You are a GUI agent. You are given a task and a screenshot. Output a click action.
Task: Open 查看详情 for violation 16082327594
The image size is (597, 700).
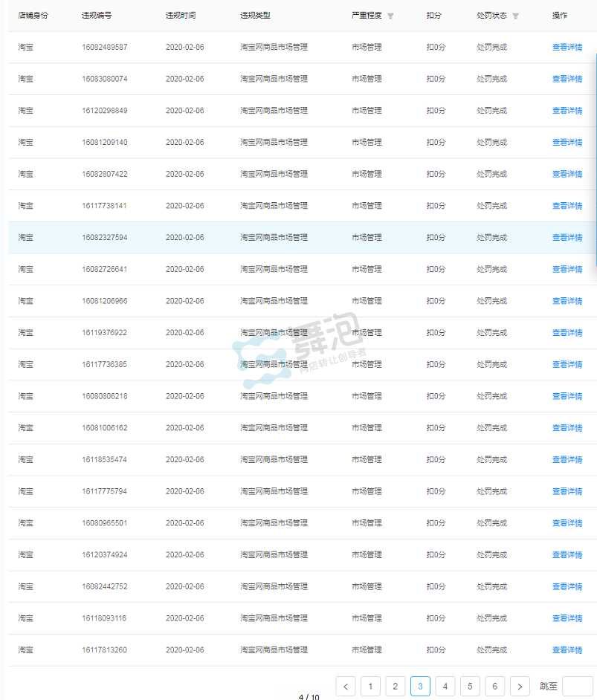point(567,238)
